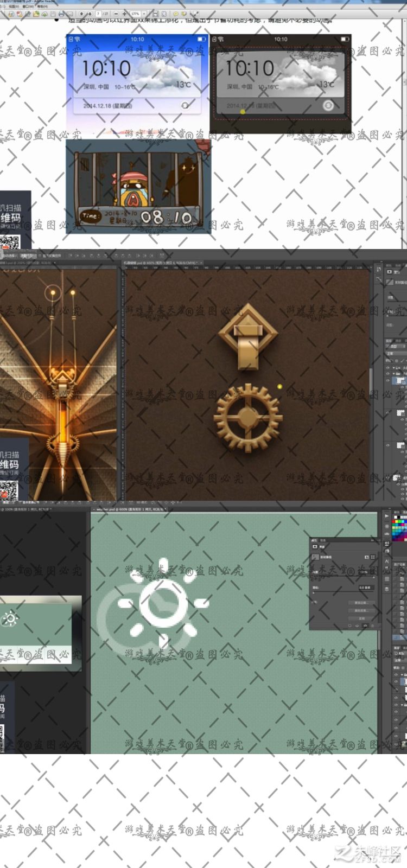The image size is (407, 868).
Task: Open the sticky note comment tool in Reader
Action: 176,14
